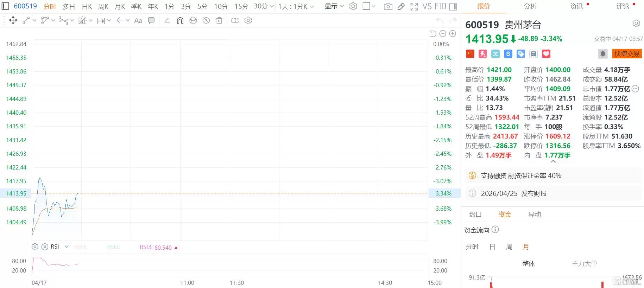Click the camera screenshot icon
Image resolution: width=644 pixels, height=288 pixels.
tap(388, 6)
